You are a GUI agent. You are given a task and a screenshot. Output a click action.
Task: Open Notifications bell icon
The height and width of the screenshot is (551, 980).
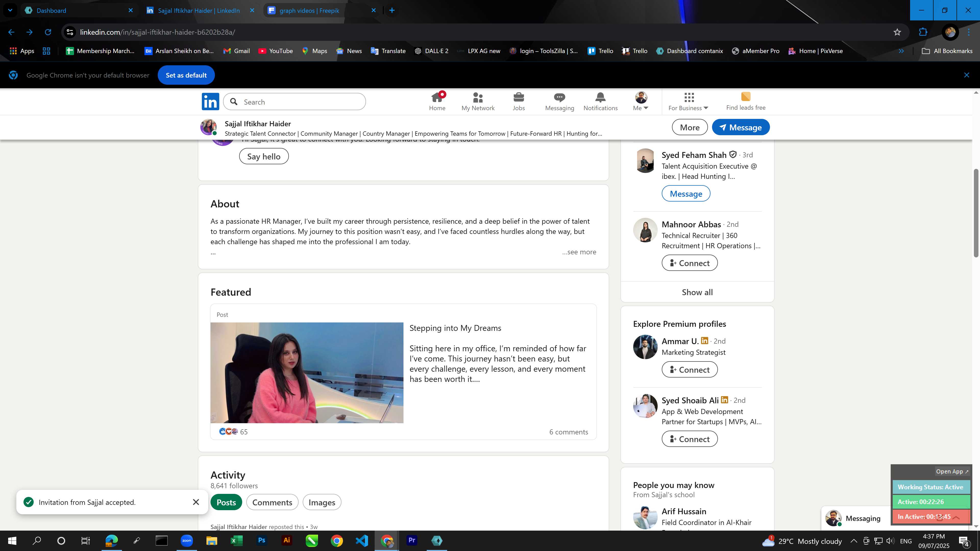point(600,102)
